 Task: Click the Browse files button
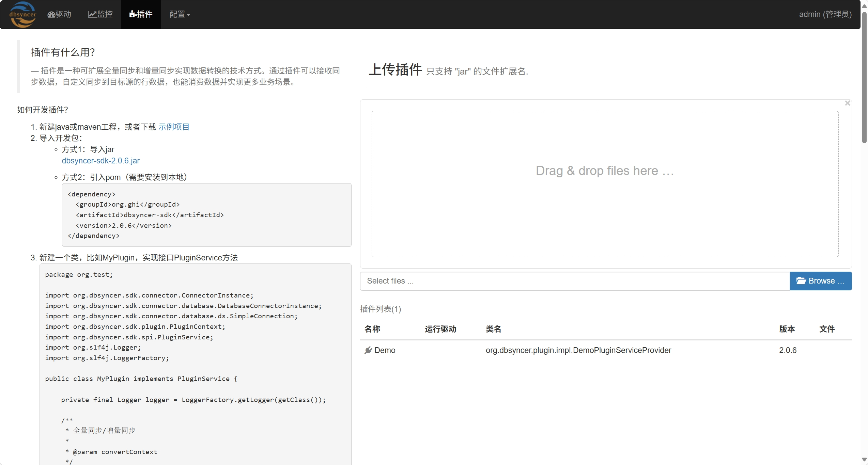tap(820, 281)
